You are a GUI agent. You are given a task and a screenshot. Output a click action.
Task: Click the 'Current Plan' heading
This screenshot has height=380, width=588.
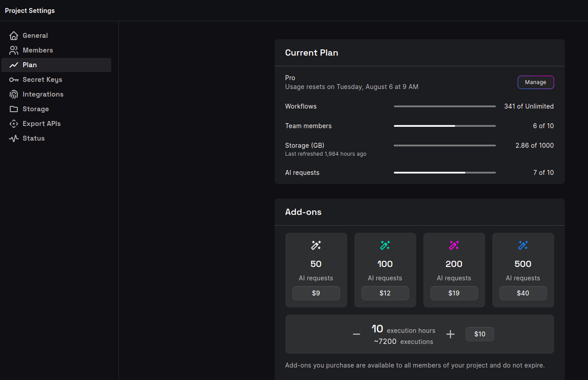312,53
